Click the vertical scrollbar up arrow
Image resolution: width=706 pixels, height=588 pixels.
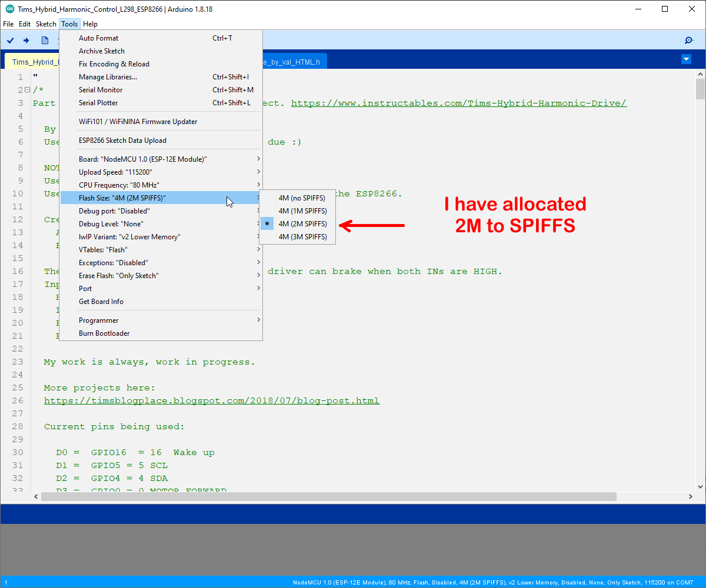click(x=700, y=73)
